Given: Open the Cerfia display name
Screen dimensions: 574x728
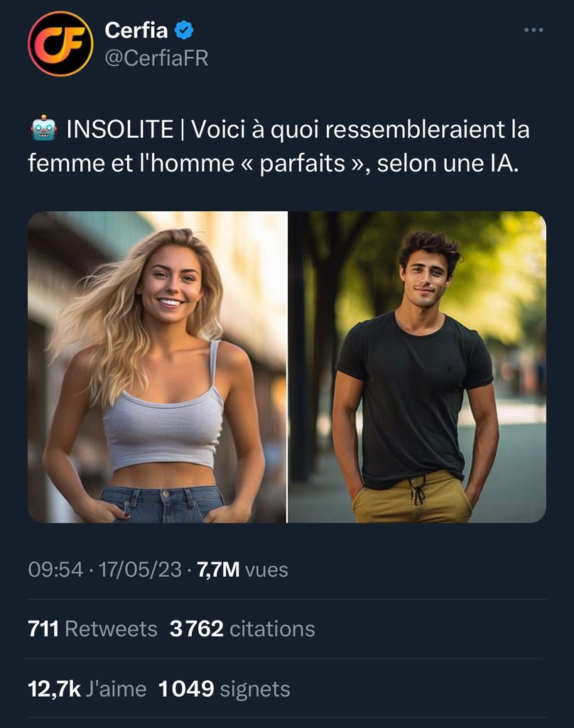Looking at the screenshot, I should pyautogui.click(x=136, y=30).
